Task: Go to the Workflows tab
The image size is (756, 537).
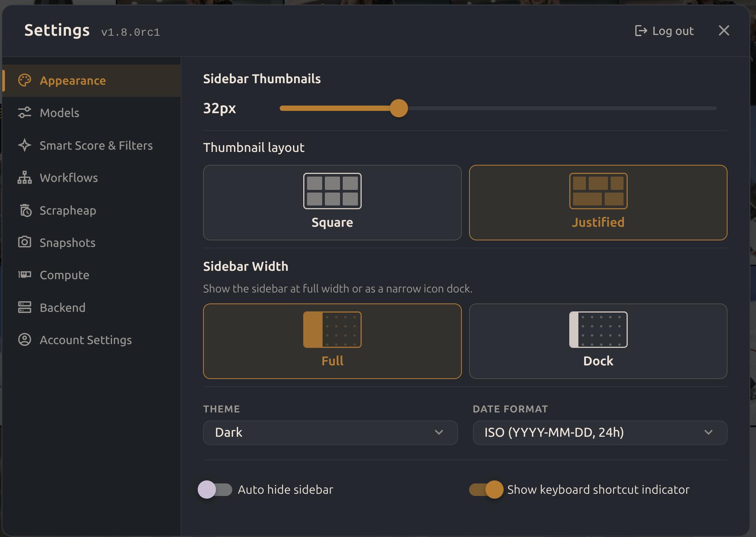Action: point(91,178)
